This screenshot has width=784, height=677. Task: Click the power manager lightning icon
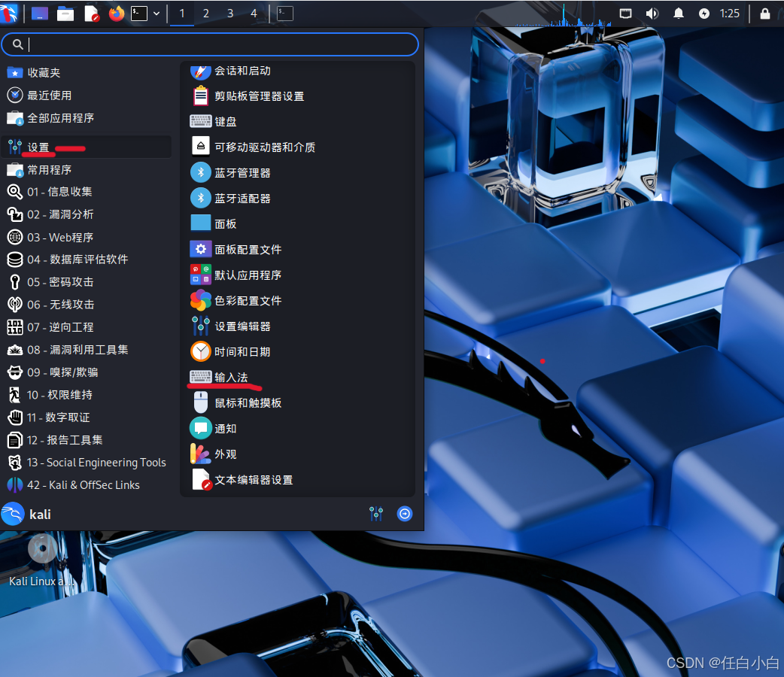click(x=704, y=14)
